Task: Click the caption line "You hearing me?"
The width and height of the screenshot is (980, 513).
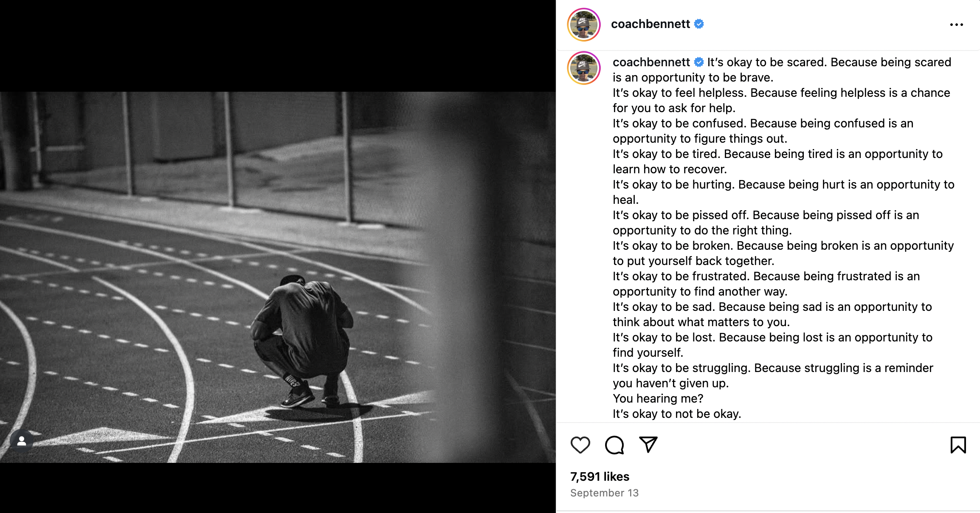Action: (658, 398)
